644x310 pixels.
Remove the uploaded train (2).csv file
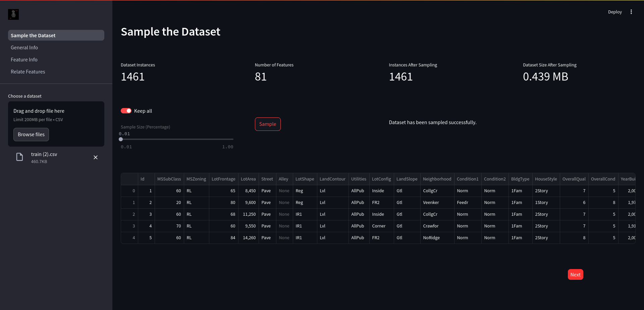(96, 157)
